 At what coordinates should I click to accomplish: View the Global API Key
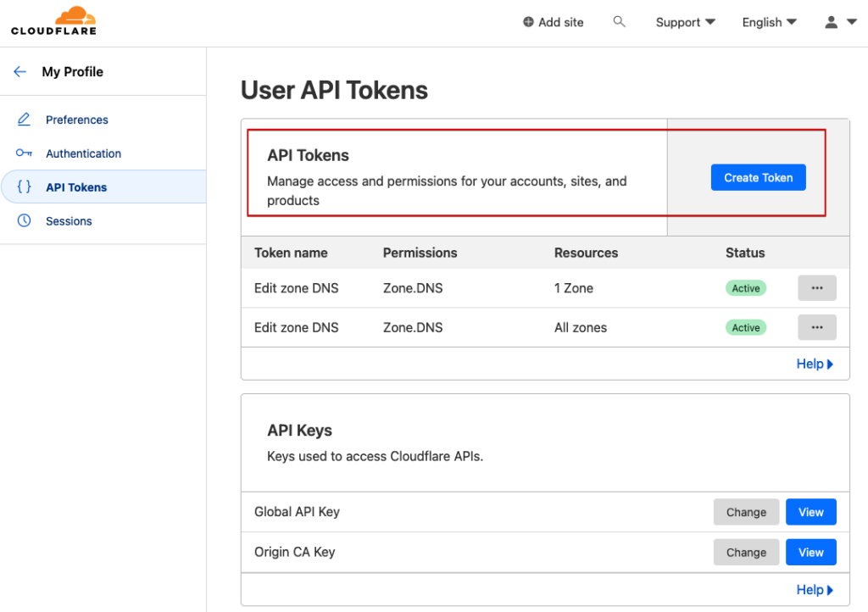[x=810, y=512]
